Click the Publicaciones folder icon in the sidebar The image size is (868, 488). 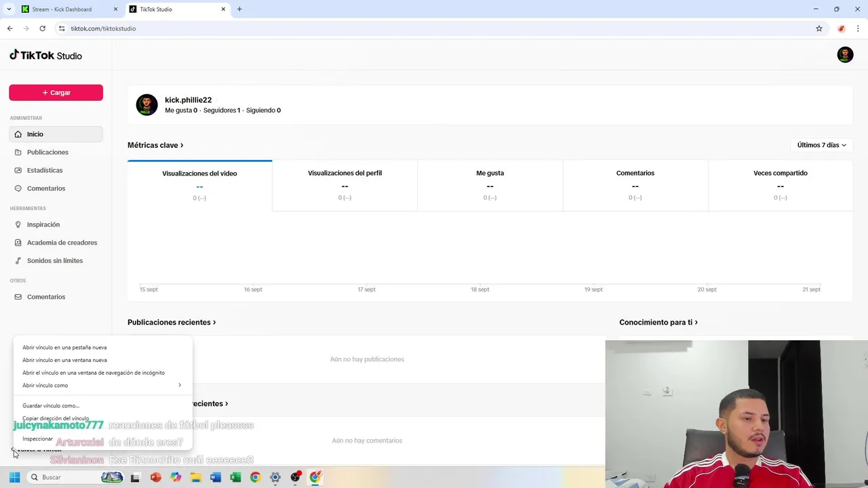18,152
